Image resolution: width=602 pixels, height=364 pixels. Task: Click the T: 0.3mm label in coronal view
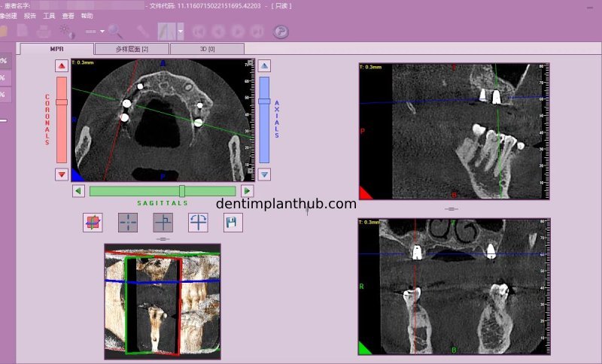click(369, 222)
